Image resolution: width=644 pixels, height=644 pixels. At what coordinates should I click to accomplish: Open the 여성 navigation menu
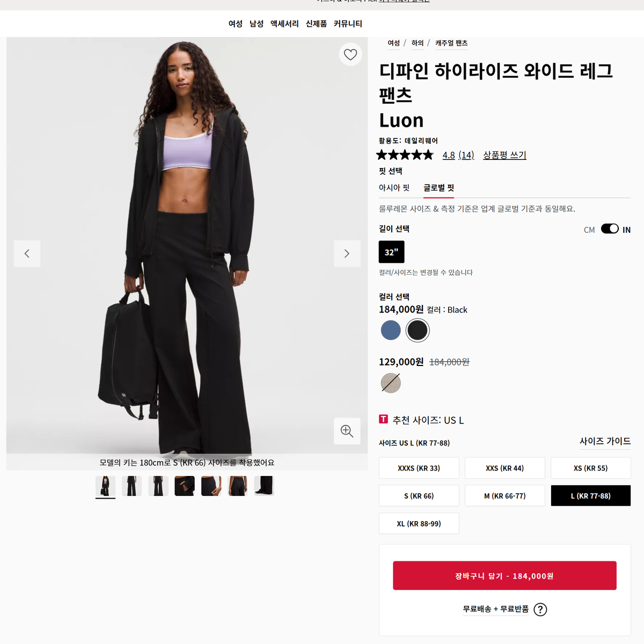(x=236, y=24)
